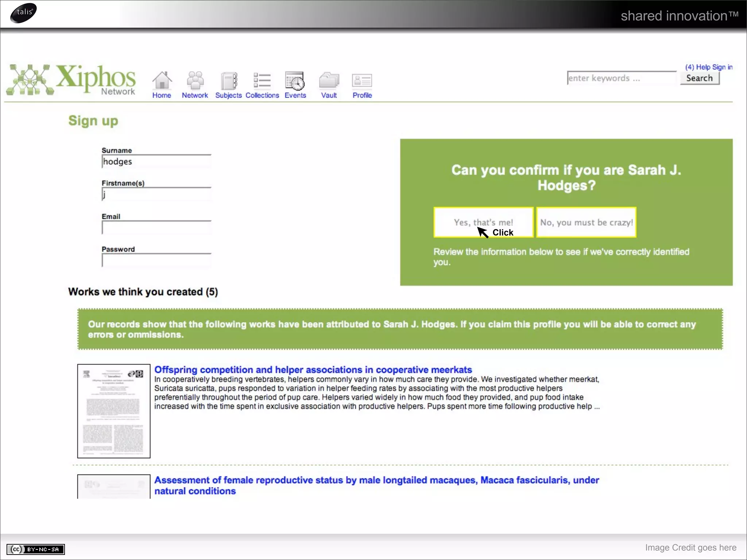Click the 'shared innovation' banner text

pyautogui.click(x=680, y=16)
